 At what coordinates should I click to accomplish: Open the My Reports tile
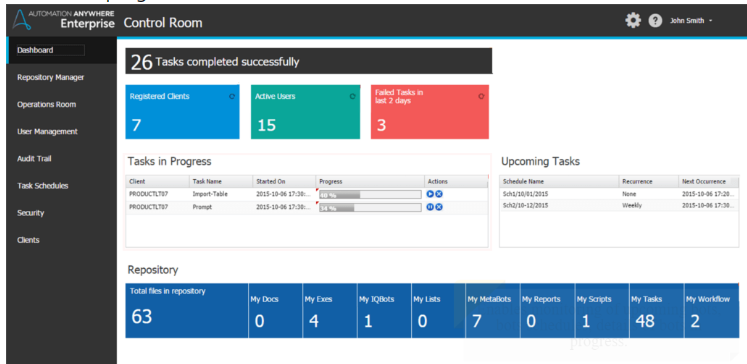pyautogui.click(x=547, y=311)
